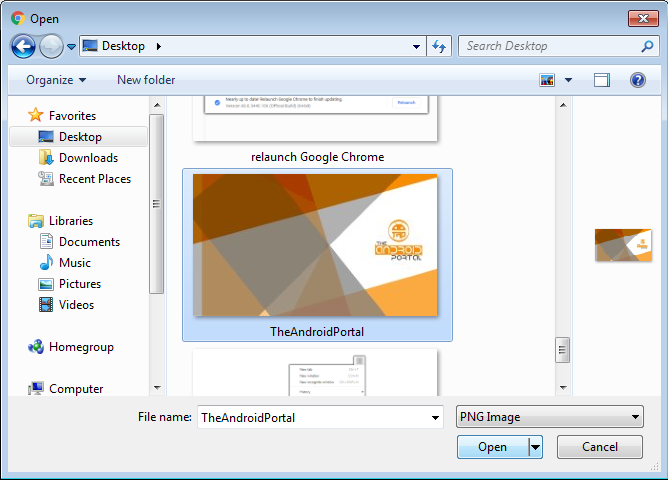
Task: Click navigation pane scroll up arrow
Action: tap(157, 105)
